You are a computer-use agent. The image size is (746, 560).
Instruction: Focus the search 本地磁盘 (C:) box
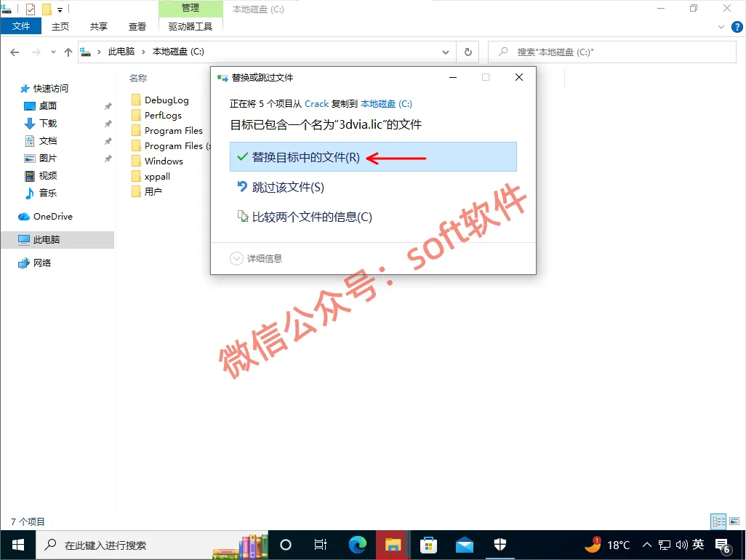pos(611,52)
